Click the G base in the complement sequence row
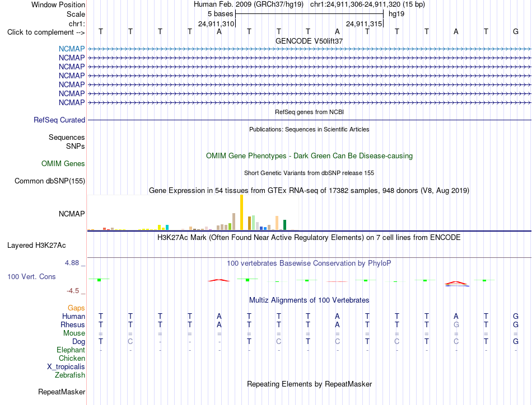Image resolution: width=532 pixels, height=405 pixels. click(x=516, y=31)
